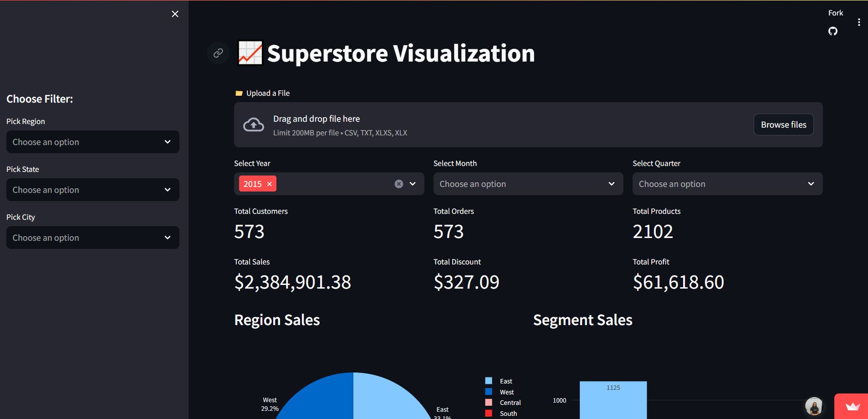
Task: Open the Pick State dropdown
Action: pyautogui.click(x=93, y=190)
